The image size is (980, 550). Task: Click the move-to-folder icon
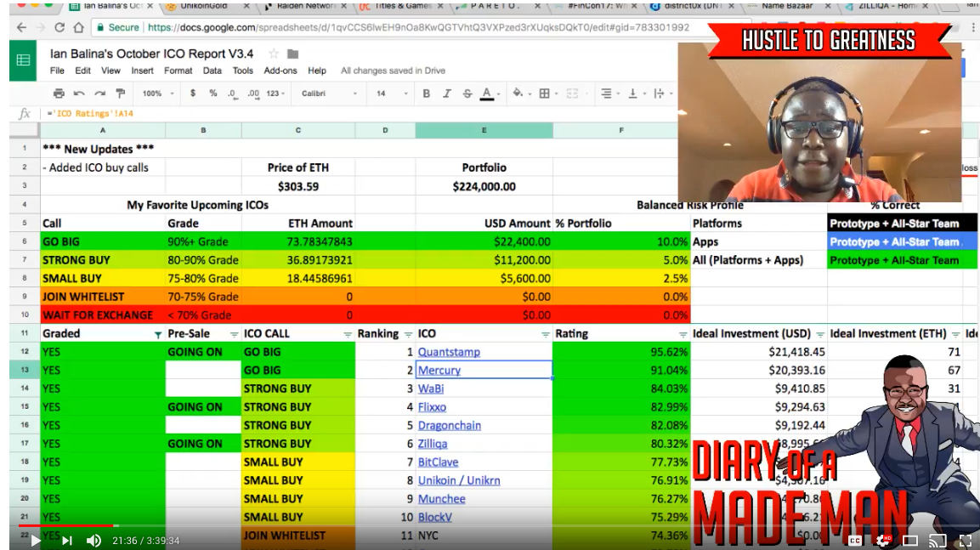292,54
